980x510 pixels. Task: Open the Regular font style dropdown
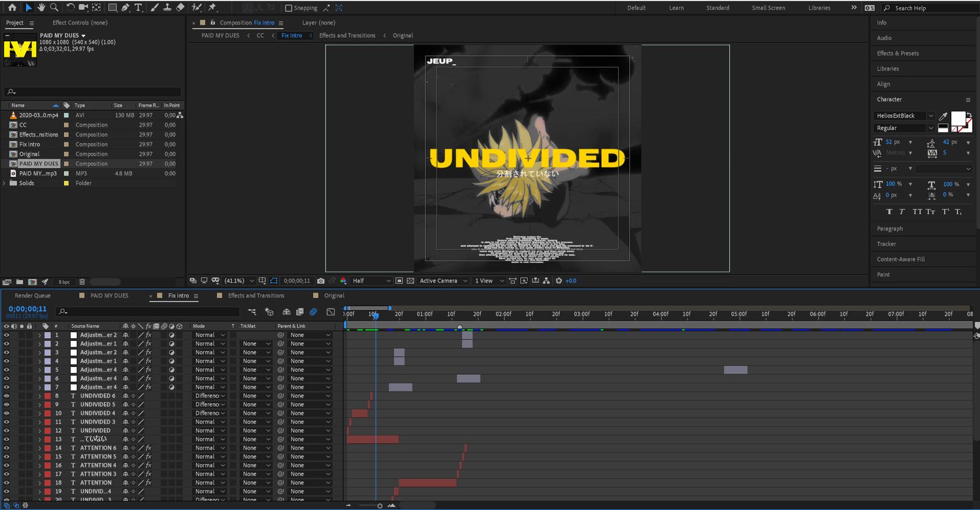pyautogui.click(x=905, y=128)
